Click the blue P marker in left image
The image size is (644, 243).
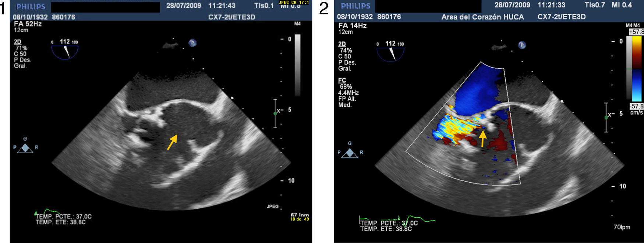pos(192,43)
